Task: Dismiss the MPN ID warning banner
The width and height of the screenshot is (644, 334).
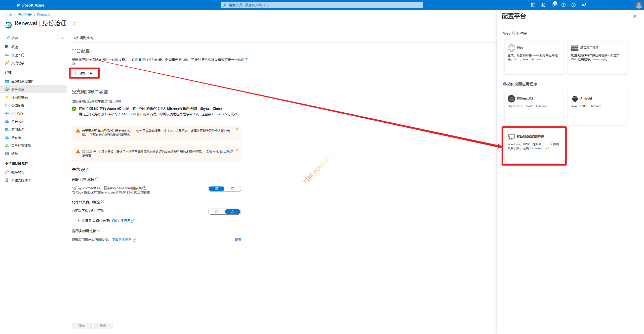Action: pyautogui.click(x=237, y=150)
